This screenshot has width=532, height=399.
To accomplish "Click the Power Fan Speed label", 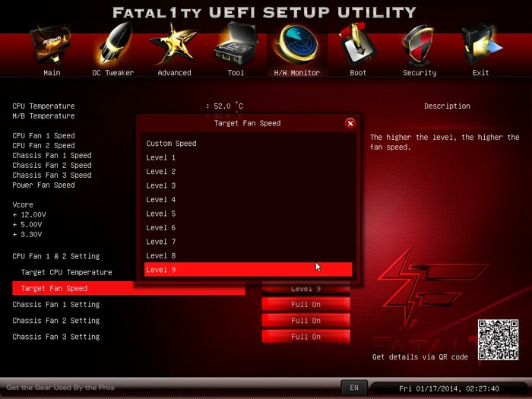I will click(x=43, y=185).
